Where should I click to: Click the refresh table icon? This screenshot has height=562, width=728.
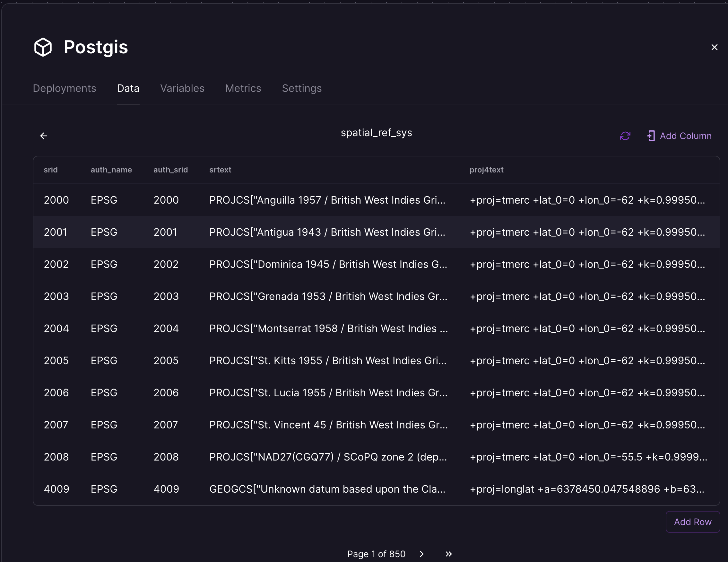pos(625,136)
